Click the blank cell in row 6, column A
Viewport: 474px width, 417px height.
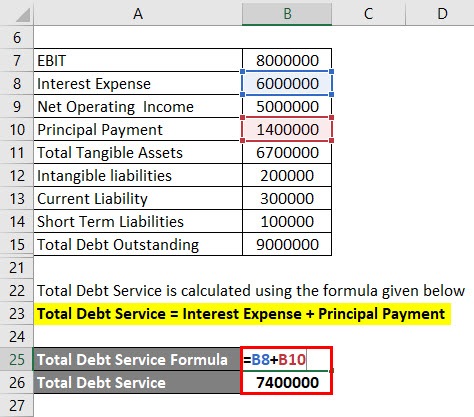point(138,37)
